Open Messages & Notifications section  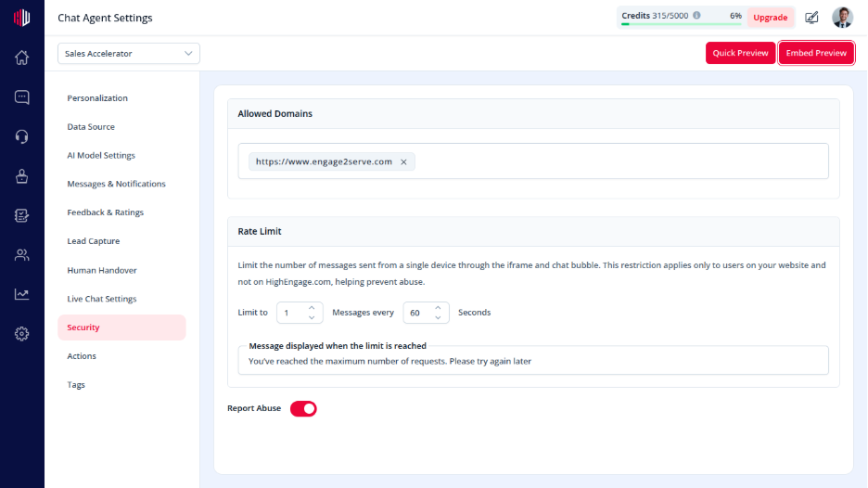(116, 184)
